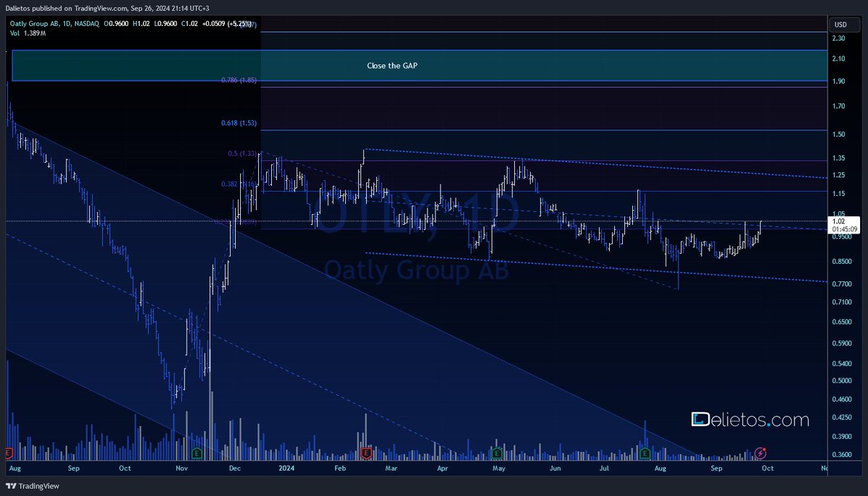Click the 1.25 price axis label
This screenshot has height=496, width=868.
839,176
